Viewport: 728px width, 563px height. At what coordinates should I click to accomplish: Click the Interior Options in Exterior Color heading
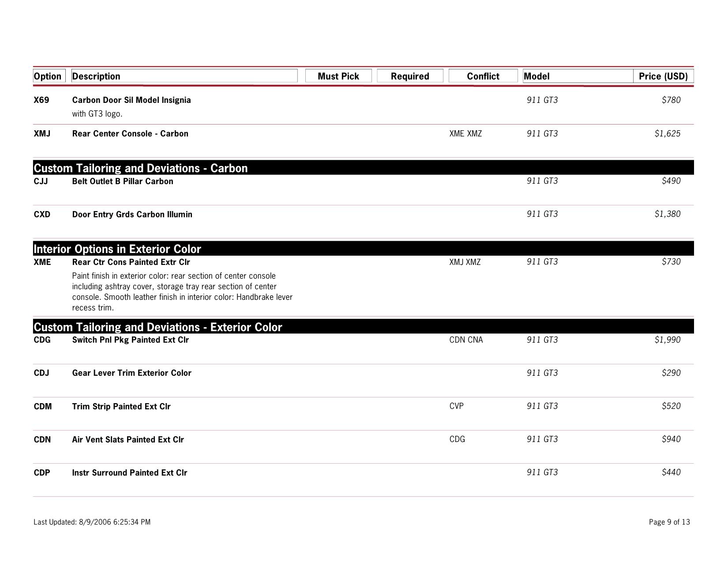coord(117,249)
